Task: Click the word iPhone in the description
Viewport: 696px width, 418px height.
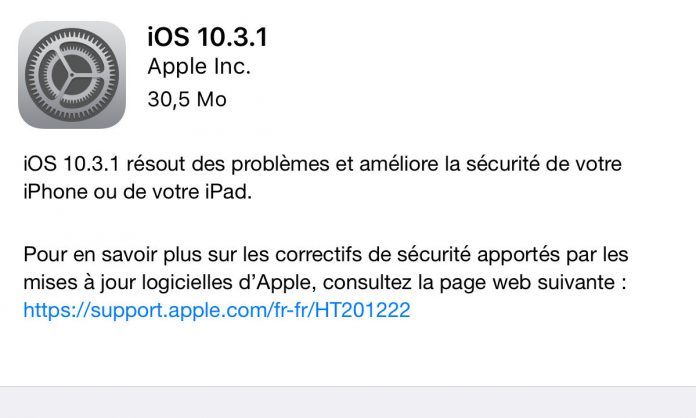Action: pyautogui.click(x=55, y=192)
